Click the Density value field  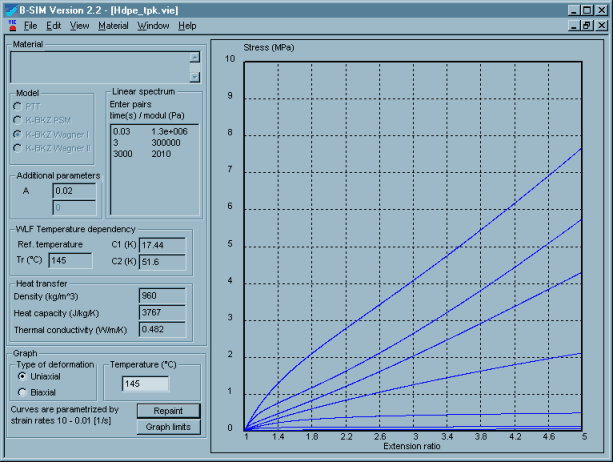point(161,296)
